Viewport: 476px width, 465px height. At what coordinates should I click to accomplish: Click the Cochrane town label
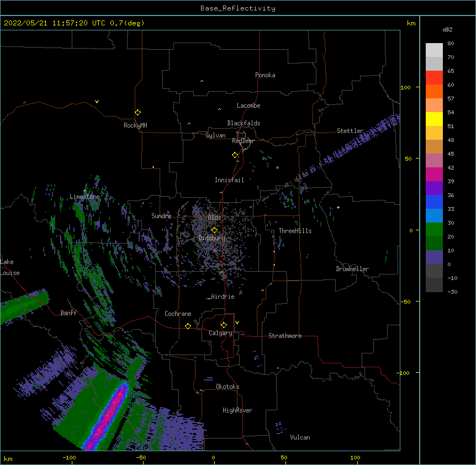click(x=178, y=314)
